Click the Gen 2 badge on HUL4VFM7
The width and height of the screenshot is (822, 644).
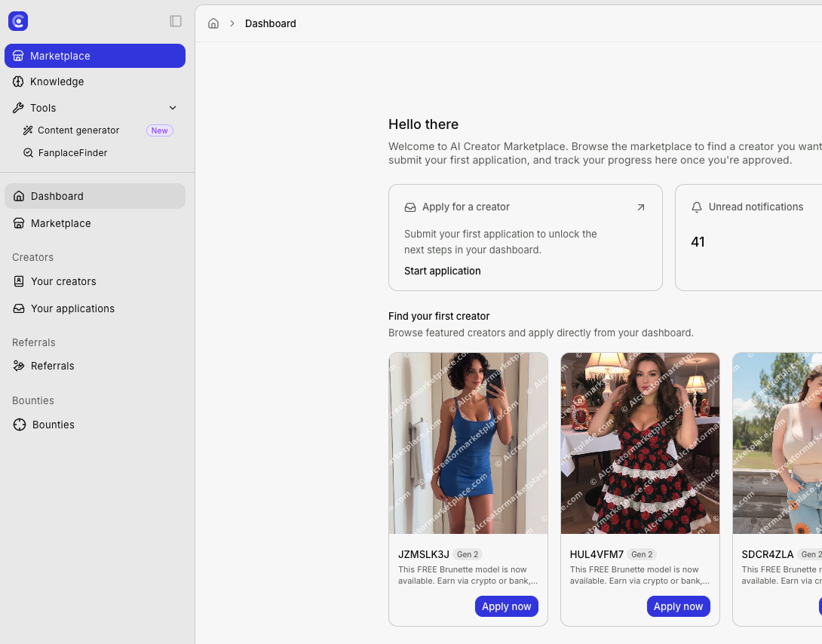(x=642, y=554)
